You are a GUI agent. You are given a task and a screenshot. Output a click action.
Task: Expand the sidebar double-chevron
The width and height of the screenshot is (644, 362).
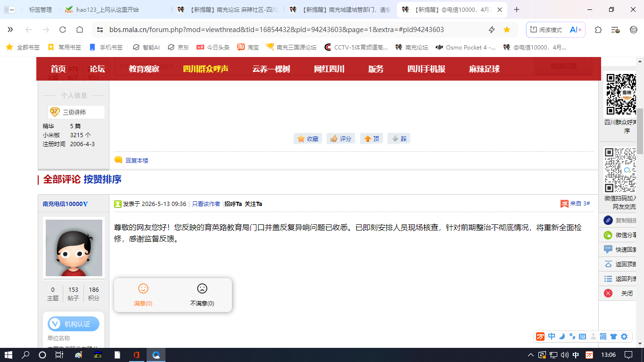tap(10, 30)
